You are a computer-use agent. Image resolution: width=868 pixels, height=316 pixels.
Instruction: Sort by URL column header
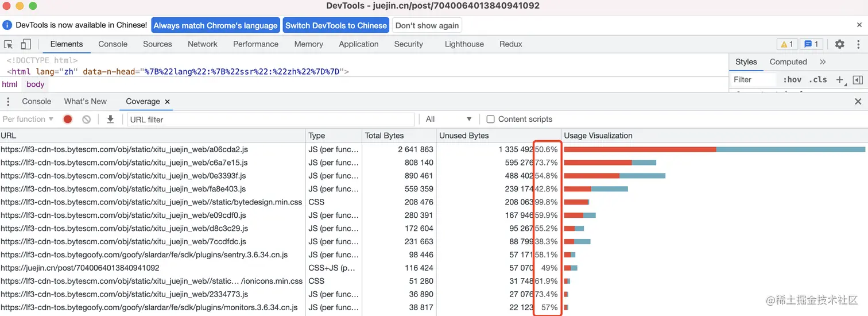153,136
